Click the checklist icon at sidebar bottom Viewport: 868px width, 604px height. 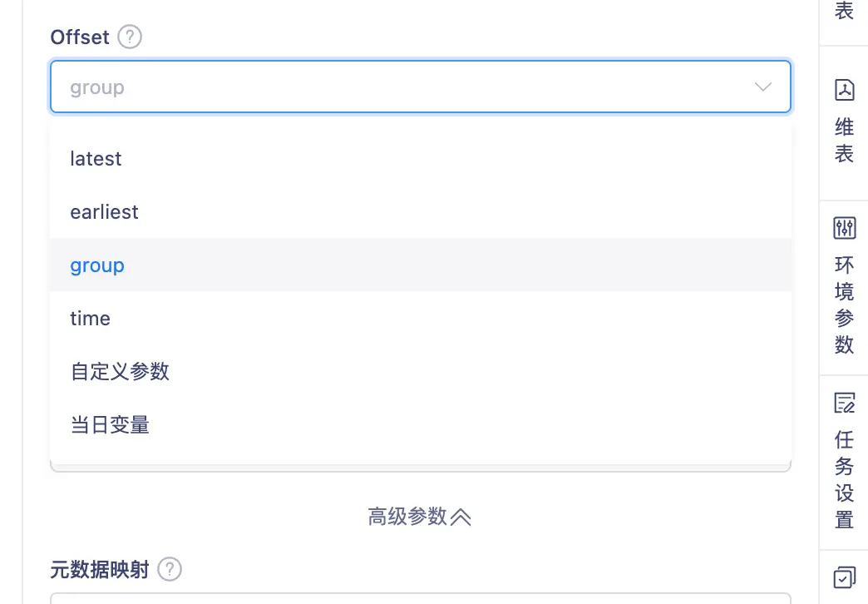tap(844, 577)
